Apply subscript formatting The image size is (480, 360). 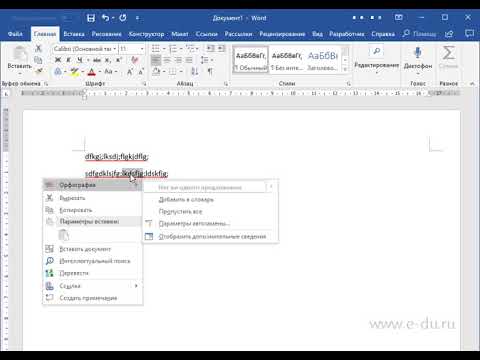[108, 60]
